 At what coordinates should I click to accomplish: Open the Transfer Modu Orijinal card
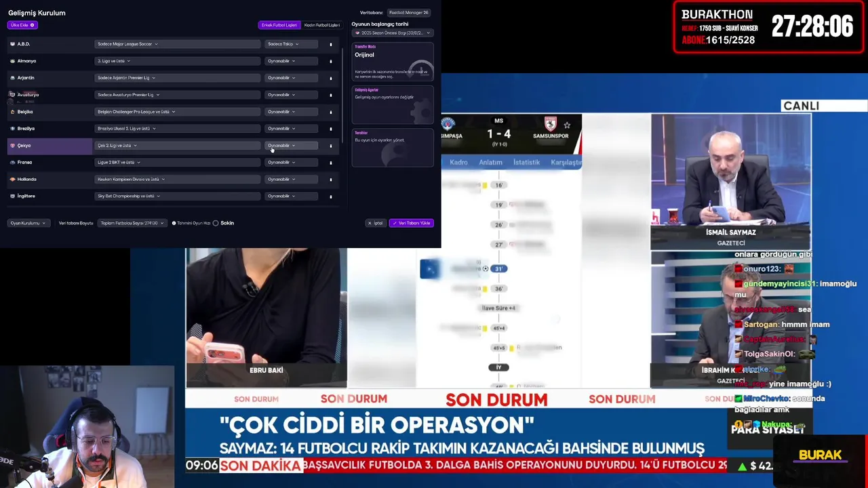coord(393,62)
